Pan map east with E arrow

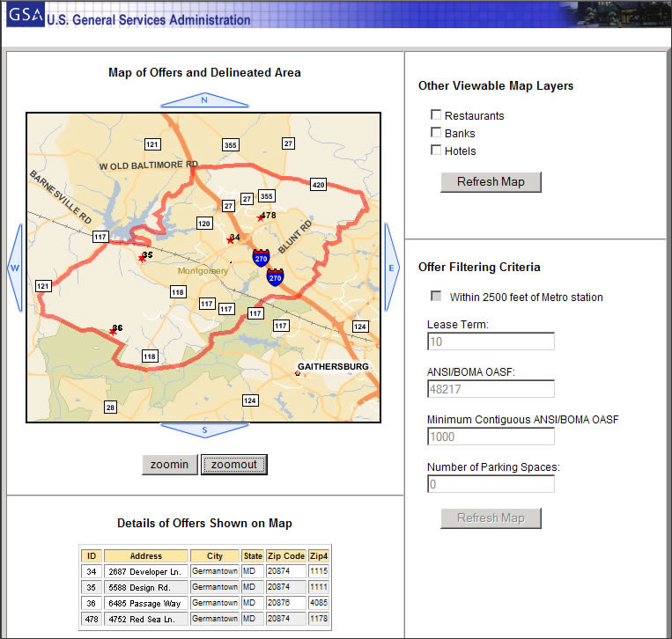tap(392, 268)
